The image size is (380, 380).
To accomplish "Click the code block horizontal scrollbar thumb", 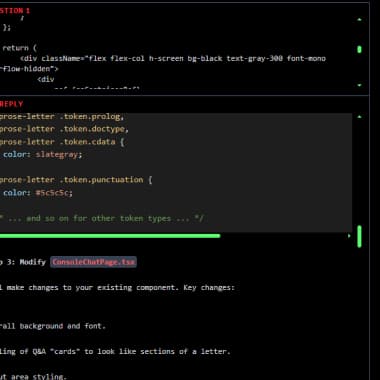I will 110,236.
